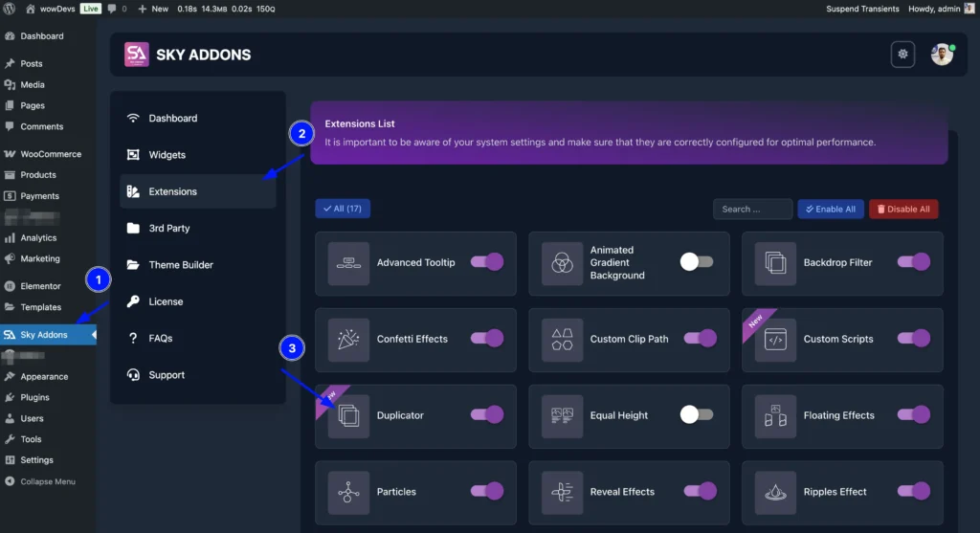980x533 pixels.
Task: Click the WordPress logo in admin bar
Action: pos(10,9)
